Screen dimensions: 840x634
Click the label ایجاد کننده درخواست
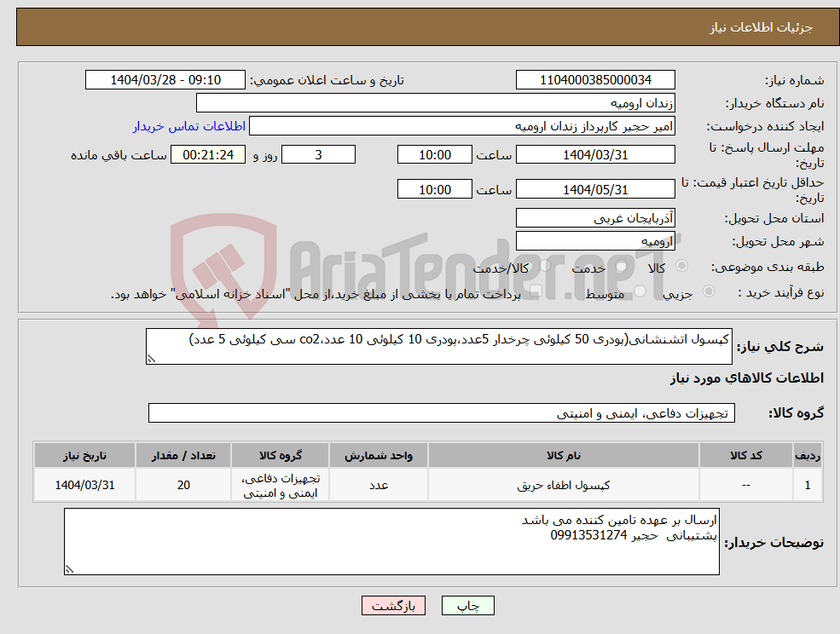[765, 127]
